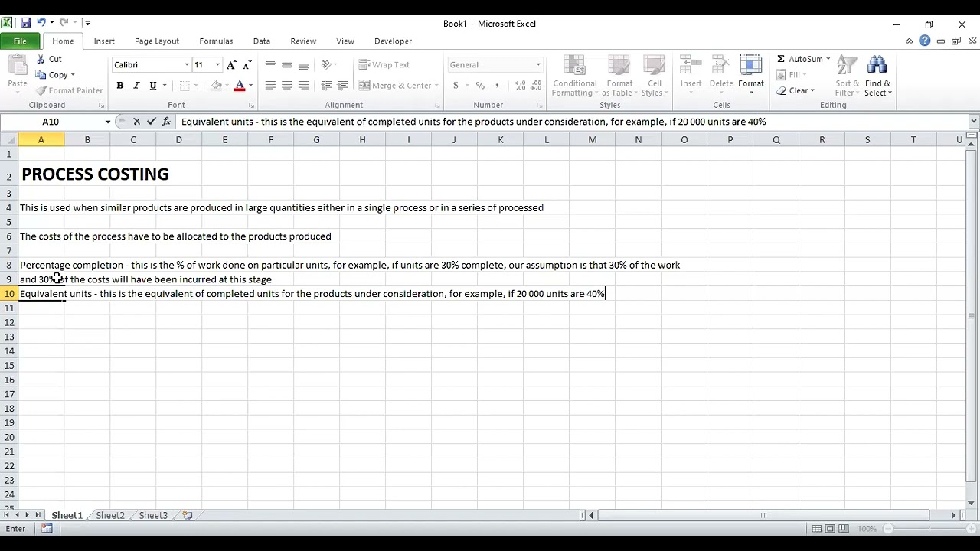Click the Insert Function fx icon
This screenshot has width=980, height=551.
pyautogui.click(x=166, y=122)
